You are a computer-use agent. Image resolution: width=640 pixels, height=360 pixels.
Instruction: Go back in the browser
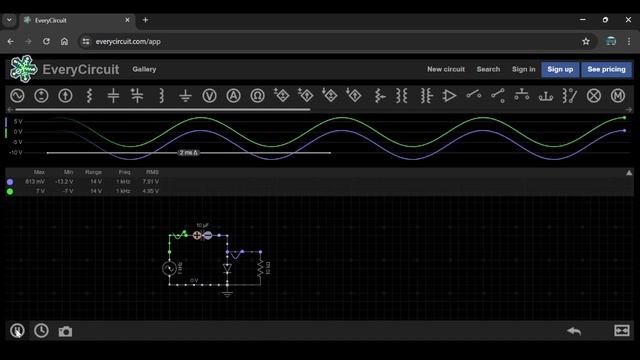pyautogui.click(x=11, y=41)
